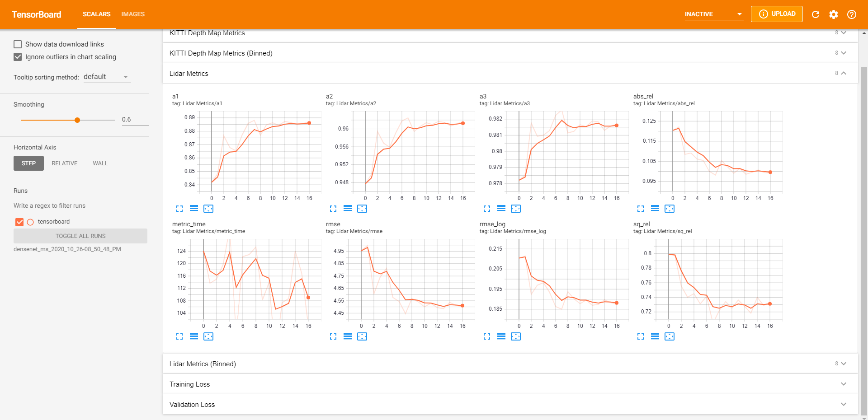This screenshot has width=868, height=420.
Task: Select the densenet_ms_2020_10_26 log directory text
Action: [x=67, y=249]
